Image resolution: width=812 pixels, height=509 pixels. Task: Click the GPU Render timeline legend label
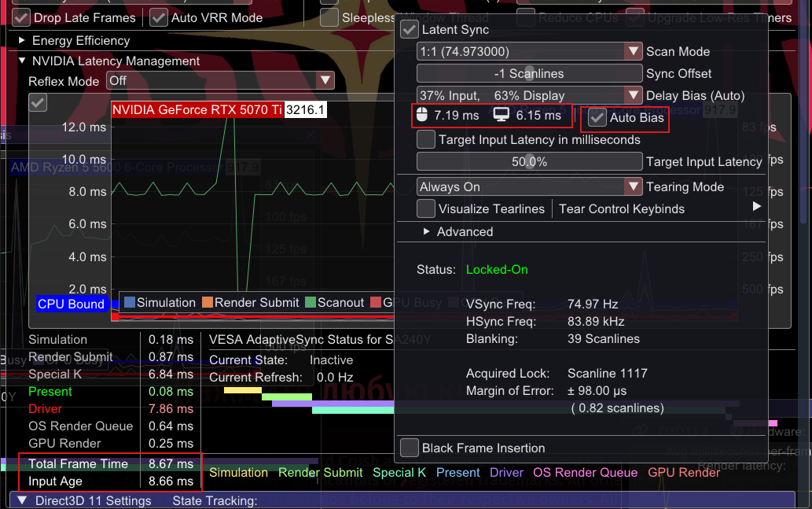click(684, 473)
